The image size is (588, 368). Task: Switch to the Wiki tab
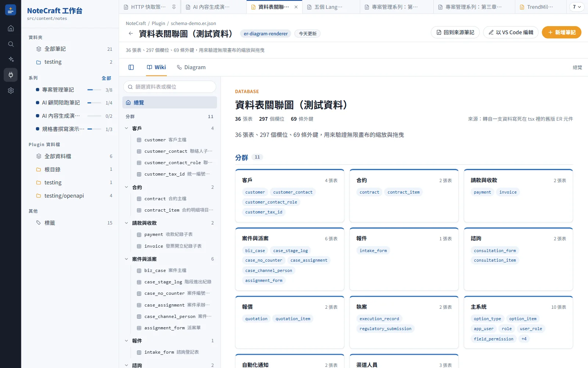point(157,67)
